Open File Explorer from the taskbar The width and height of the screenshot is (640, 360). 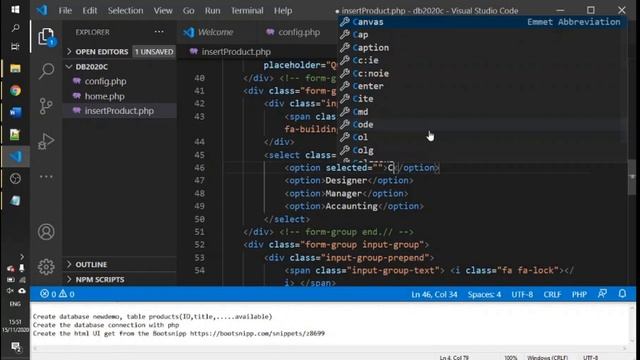(x=15, y=68)
